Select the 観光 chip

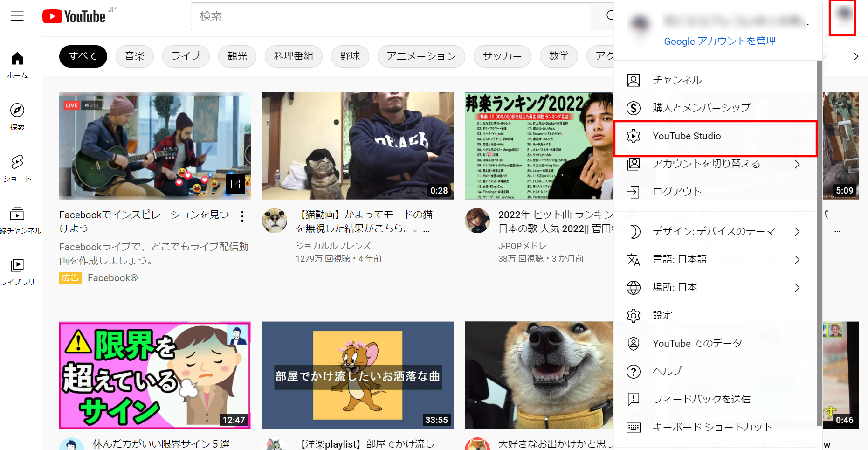point(237,56)
